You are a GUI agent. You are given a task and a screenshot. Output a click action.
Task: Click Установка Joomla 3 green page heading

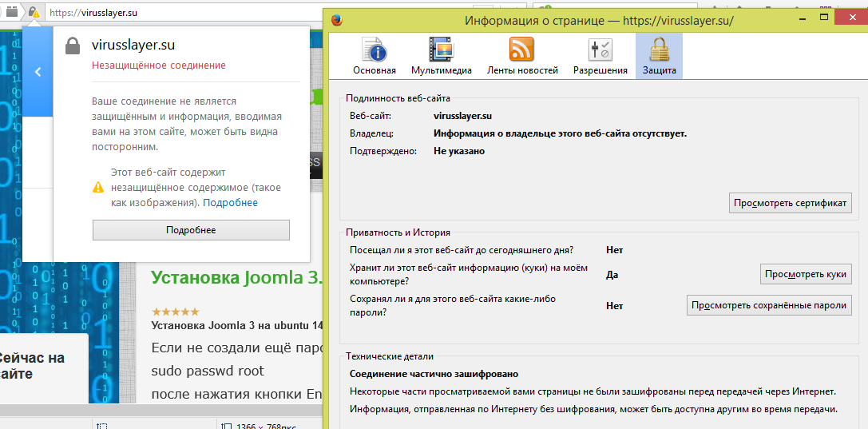pyautogui.click(x=236, y=277)
